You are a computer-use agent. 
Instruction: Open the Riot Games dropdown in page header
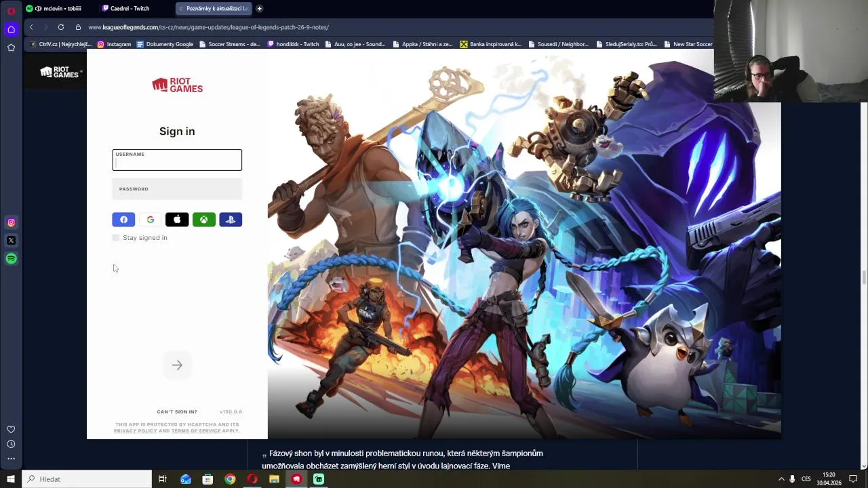pyautogui.click(x=61, y=73)
